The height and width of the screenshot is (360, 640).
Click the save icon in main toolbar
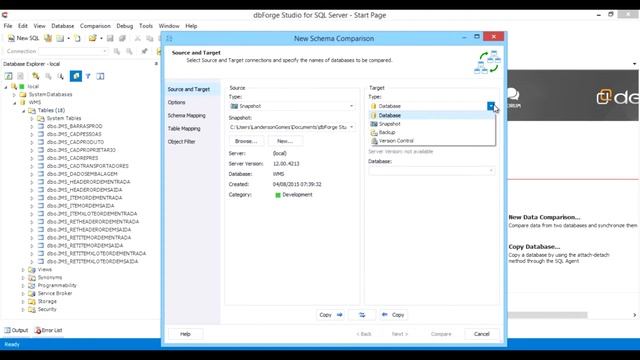tap(110, 38)
